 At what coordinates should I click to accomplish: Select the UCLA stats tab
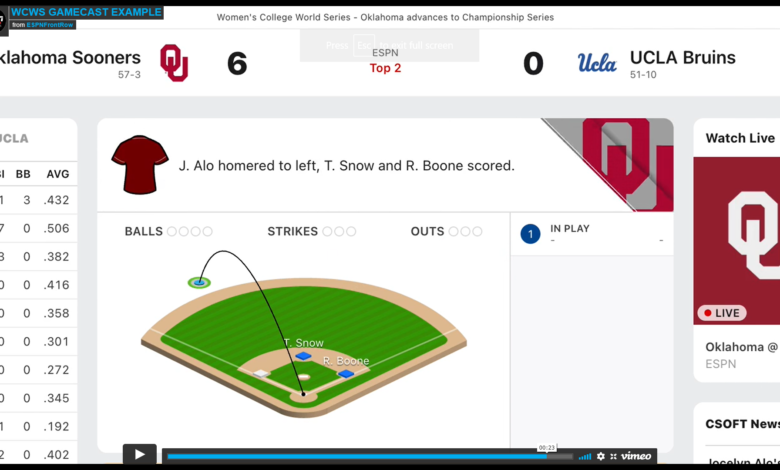tap(13, 138)
